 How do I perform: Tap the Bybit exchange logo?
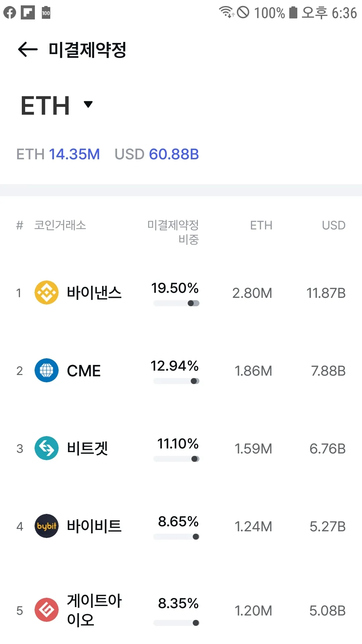tap(47, 526)
